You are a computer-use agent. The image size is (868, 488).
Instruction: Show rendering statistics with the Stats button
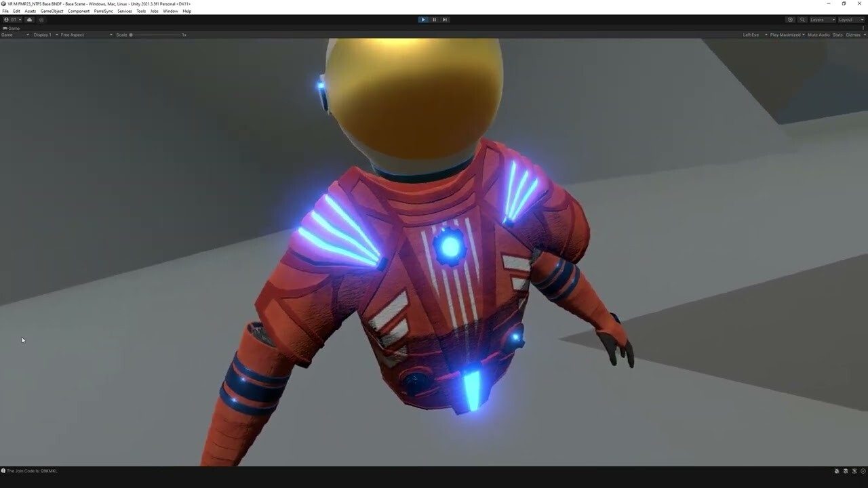[x=836, y=35]
